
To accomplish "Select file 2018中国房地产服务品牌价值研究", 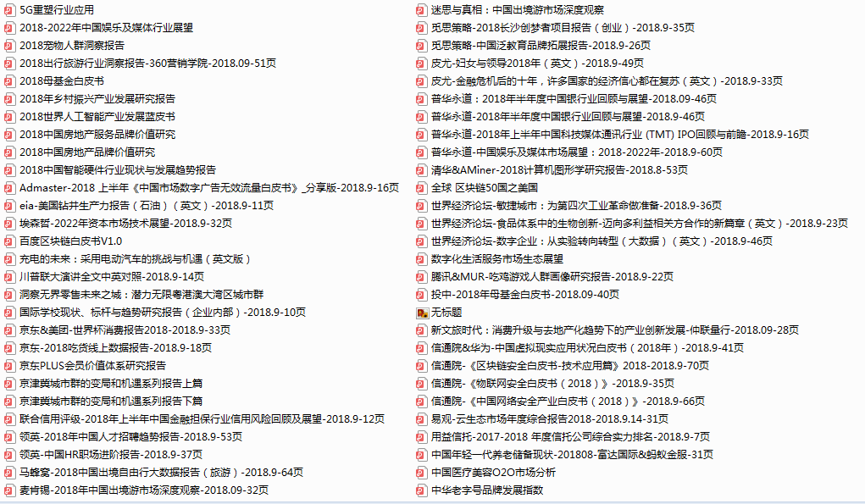I will 97,135.
